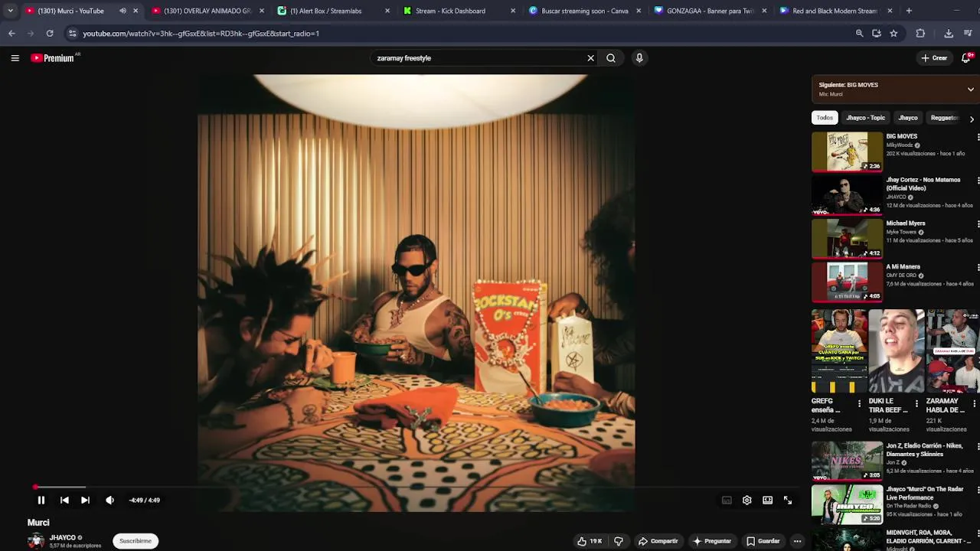The width and height of the screenshot is (980, 551).
Task: Select the Jhayco - Topic chip
Action: click(865, 118)
